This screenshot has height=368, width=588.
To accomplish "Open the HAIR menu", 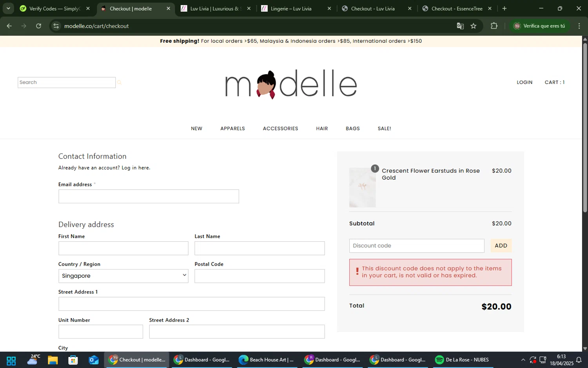I will pyautogui.click(x=322, y=129).
